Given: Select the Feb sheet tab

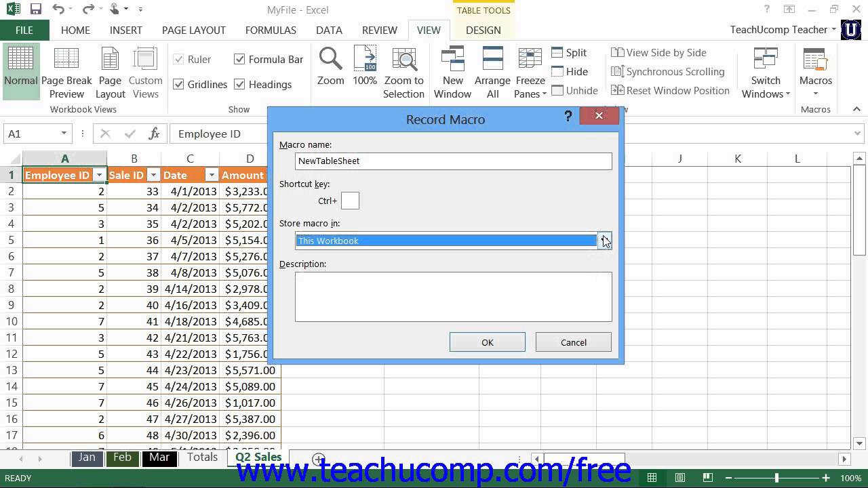Looking at the screenshot, I should pyautogui.click(x=122, y=457).
